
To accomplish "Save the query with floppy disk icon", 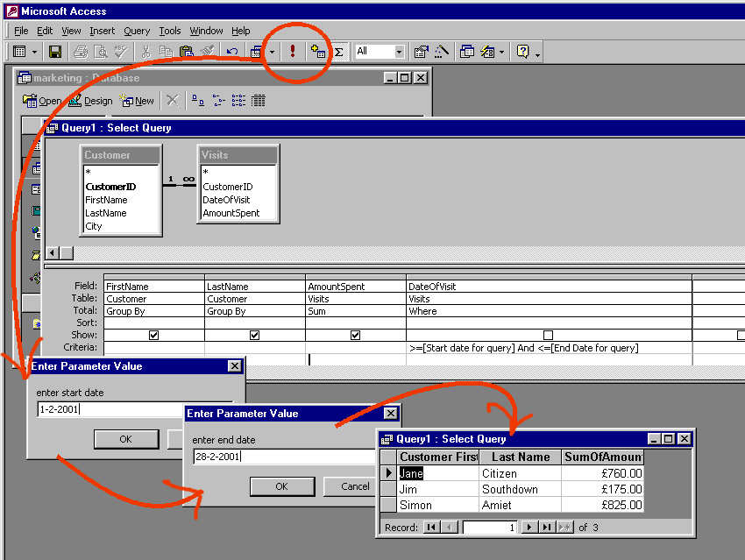I will [x=55, y=52].
